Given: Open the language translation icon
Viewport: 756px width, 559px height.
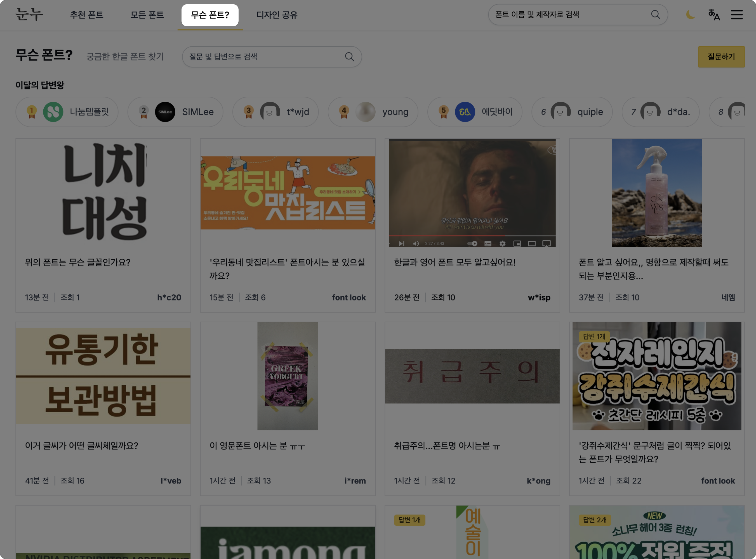Looking at the screenshot, I should [714, 15].
